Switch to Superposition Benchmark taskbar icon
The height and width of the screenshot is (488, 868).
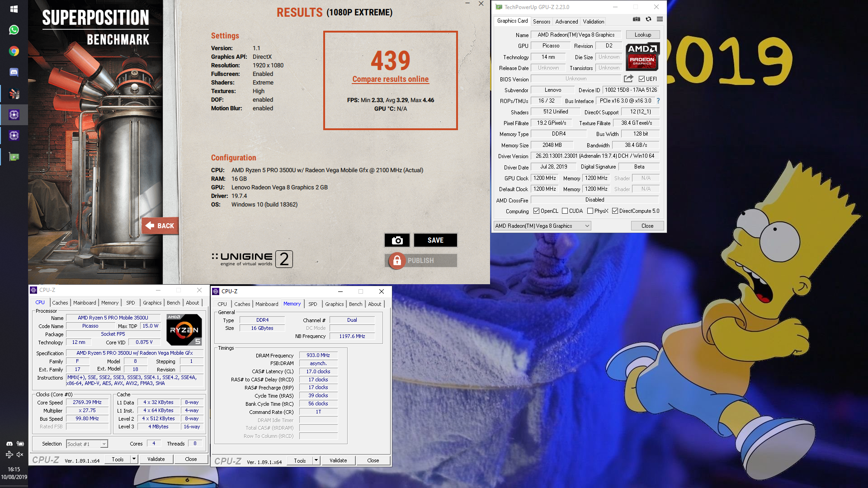14,94
